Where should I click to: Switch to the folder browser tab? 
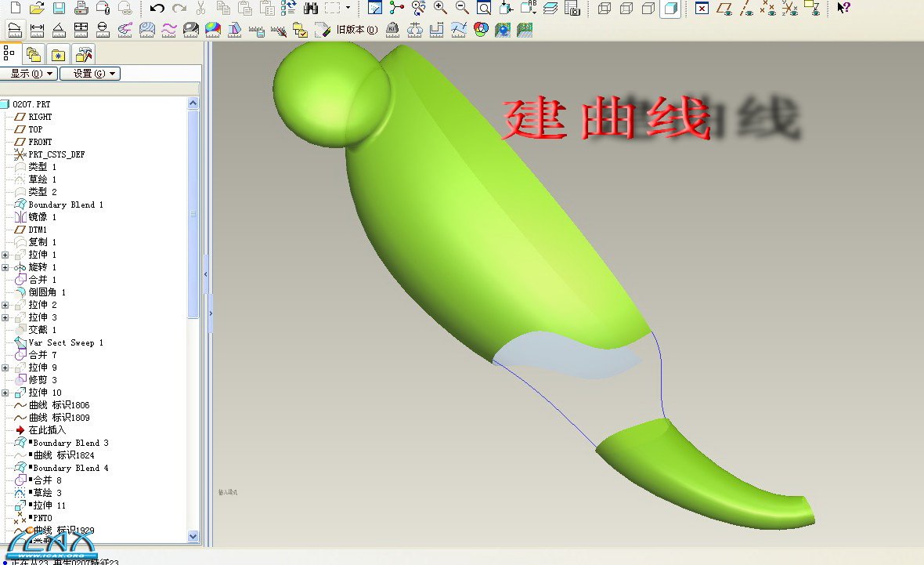click(33, 54)
